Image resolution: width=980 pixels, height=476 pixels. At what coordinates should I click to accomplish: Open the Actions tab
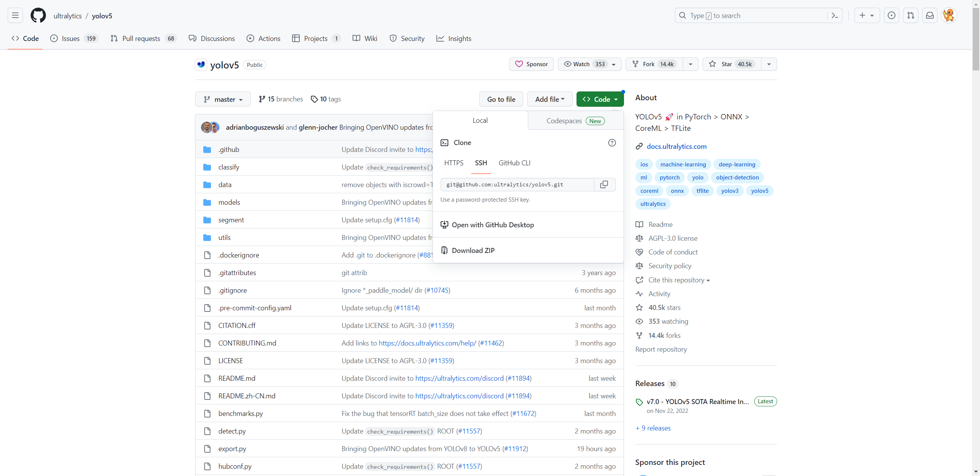pos(263,39)
